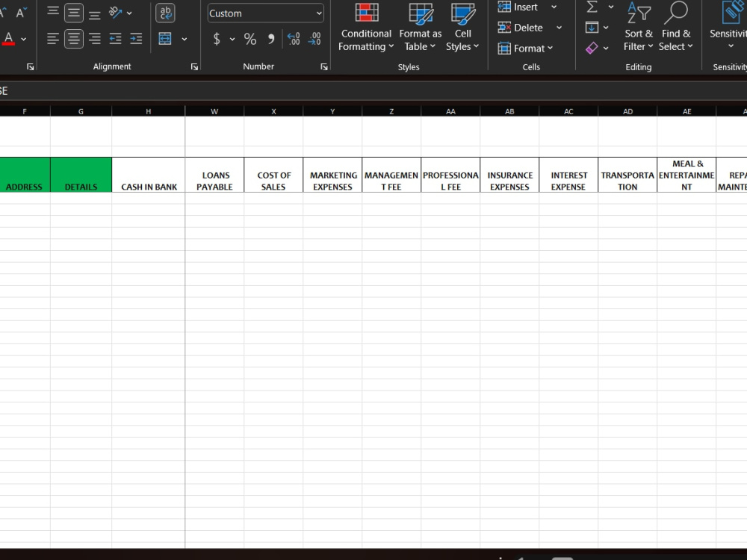Click Delete cells button
Image resolution: width=747 pixels, height=560 pixels.
pos(520,28)
